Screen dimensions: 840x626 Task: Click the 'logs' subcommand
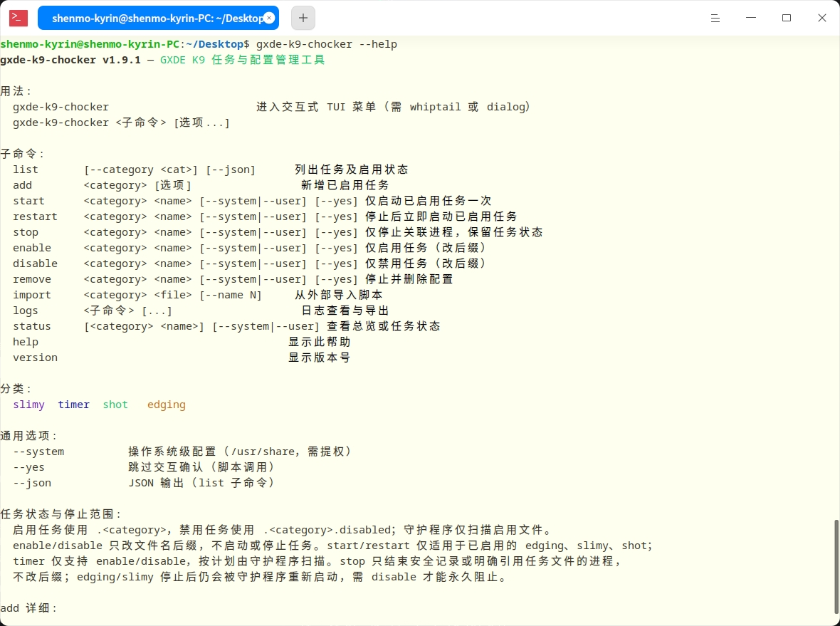[x=26, y=311]
